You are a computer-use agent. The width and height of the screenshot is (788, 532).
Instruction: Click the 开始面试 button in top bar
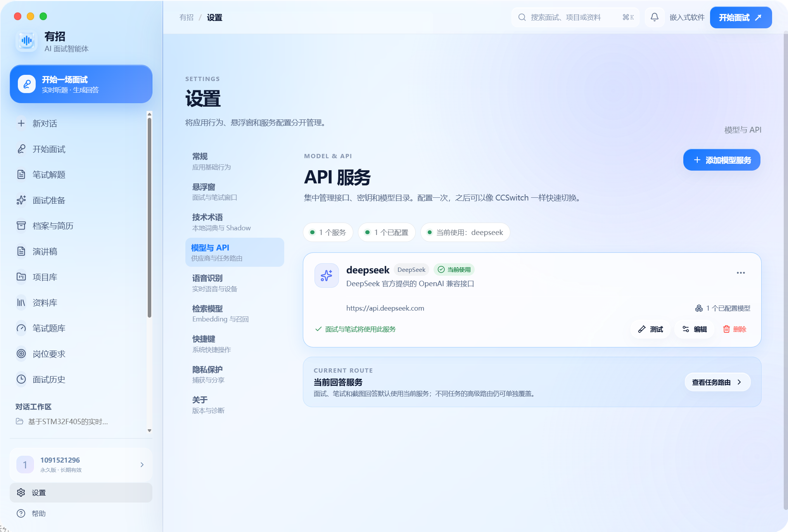[741, 17]
